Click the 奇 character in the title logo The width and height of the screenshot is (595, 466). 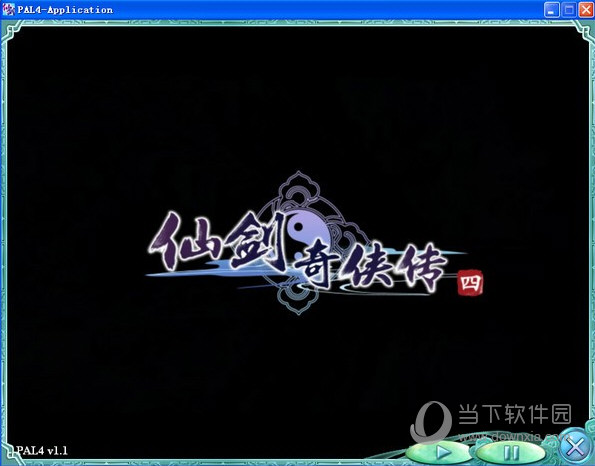(312, 266)
